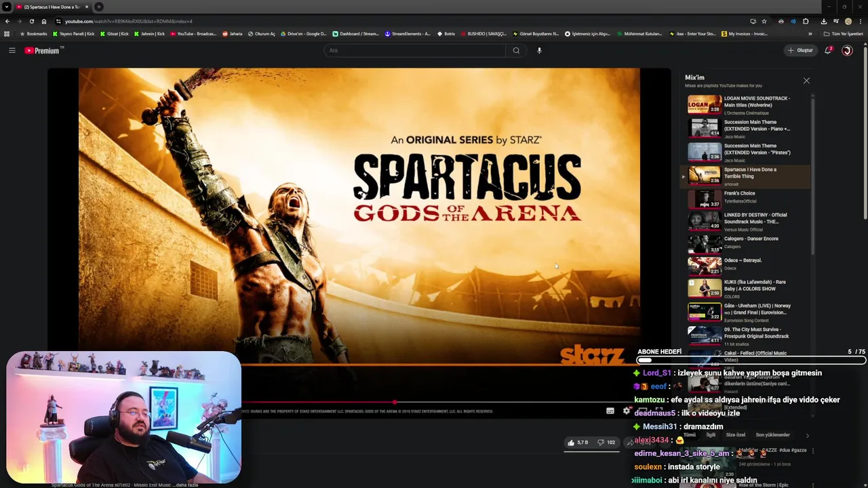
Task: Click the browser address bar URL
Action: [129, 21]
